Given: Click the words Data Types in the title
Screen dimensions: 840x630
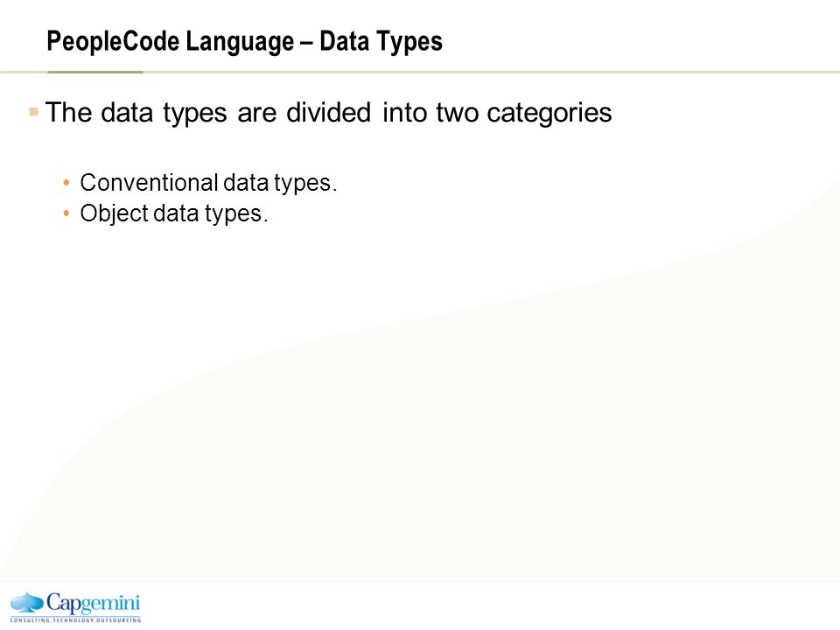Looking at the screenshot, I should 381,42.
